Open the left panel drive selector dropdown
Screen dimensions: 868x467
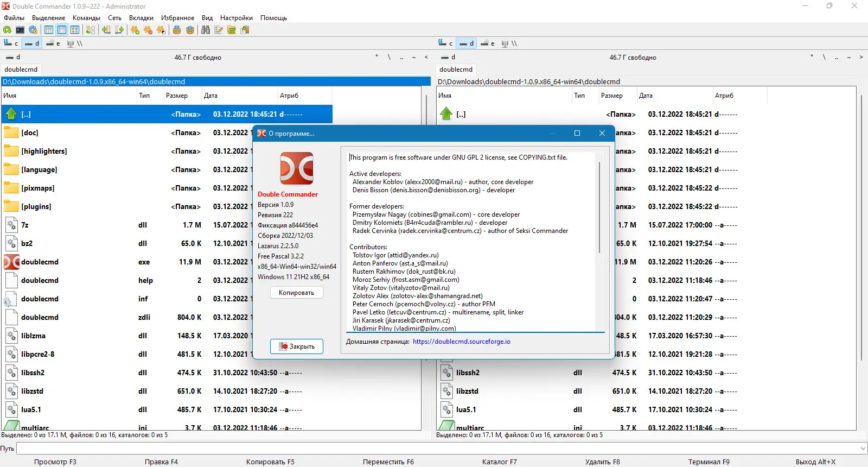coord(14,57)
